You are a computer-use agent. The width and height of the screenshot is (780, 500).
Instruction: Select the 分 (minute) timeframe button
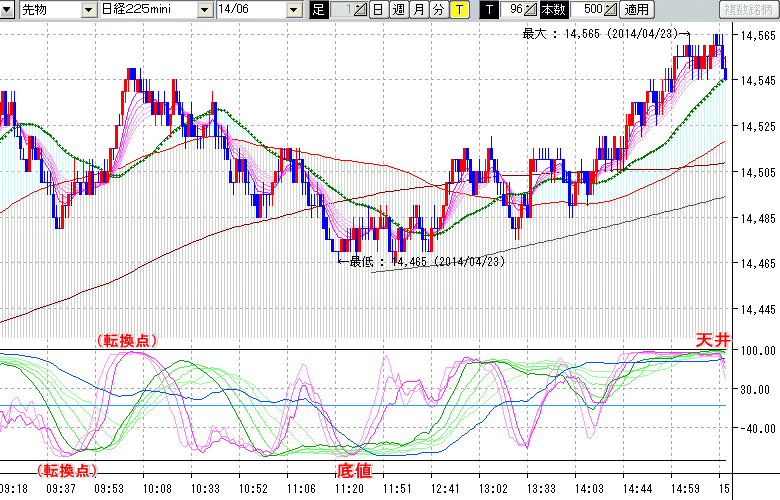tap(437, 10)
